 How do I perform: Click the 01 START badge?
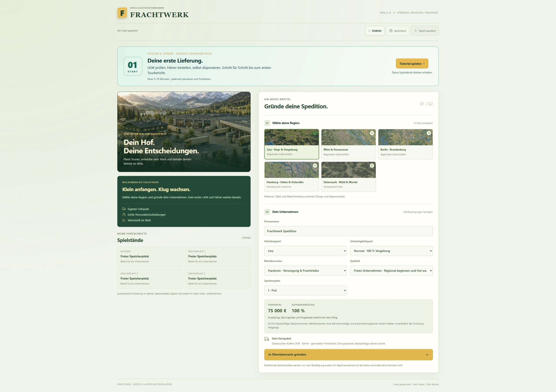tap(133, 66)
